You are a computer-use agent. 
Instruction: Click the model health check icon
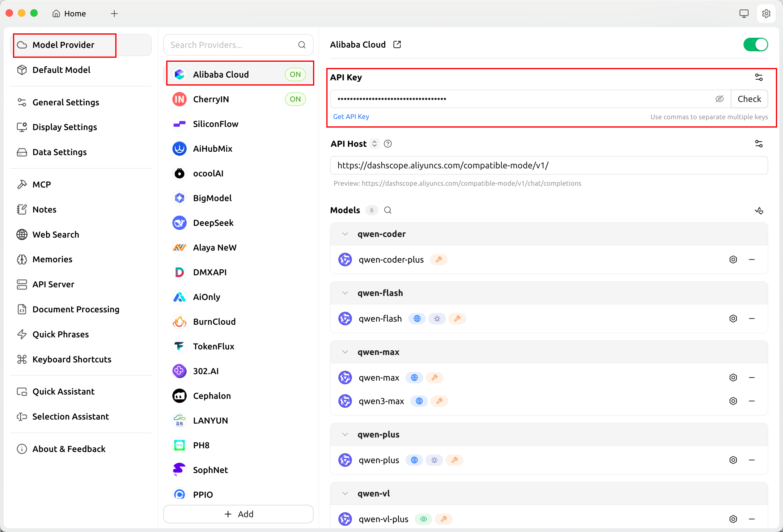click(758, 211)
